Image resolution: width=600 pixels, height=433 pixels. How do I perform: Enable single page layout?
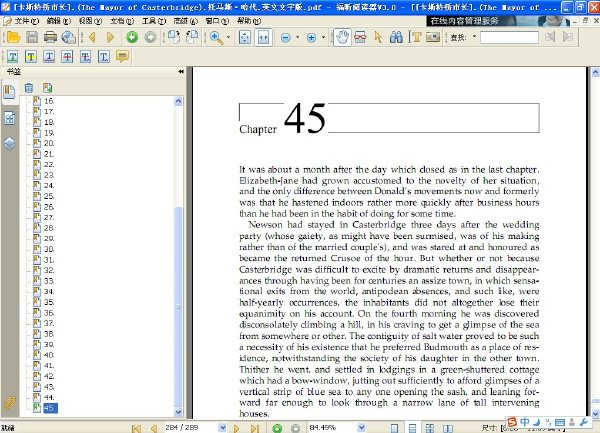394,428
